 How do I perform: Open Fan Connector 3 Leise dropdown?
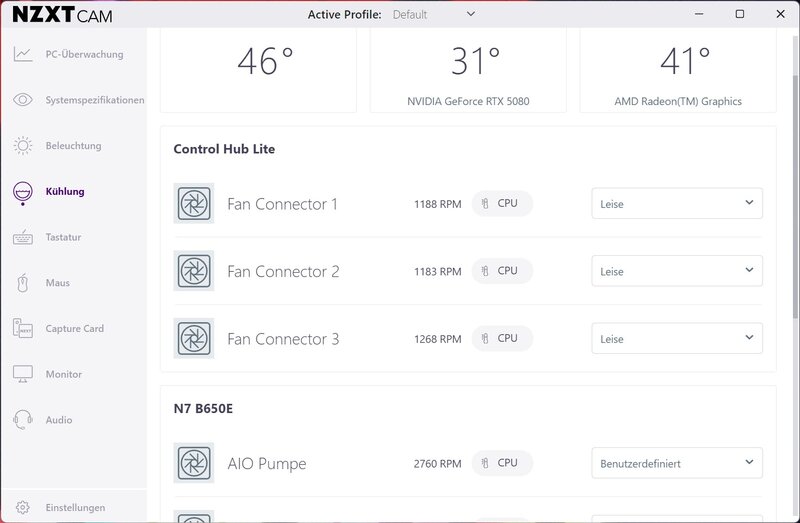tap(677, 338)
